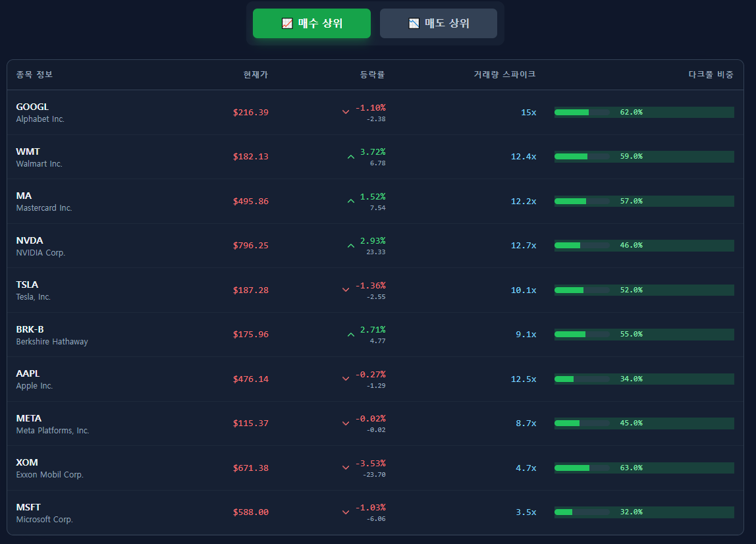Click the 52.0% dark pool value for TSLA
The image size is (756, 544).
pos(631,290)
